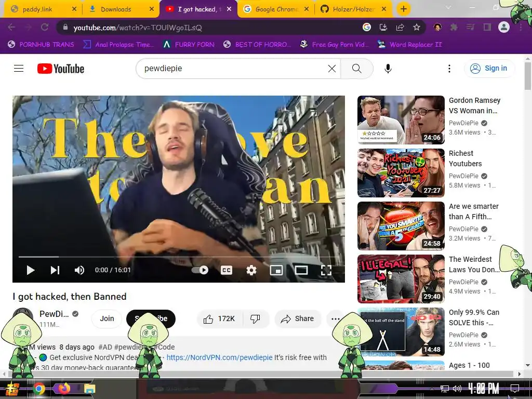Open the player settings gear
This screenshot has width=532, height=399.
click(x=251, y=270)
